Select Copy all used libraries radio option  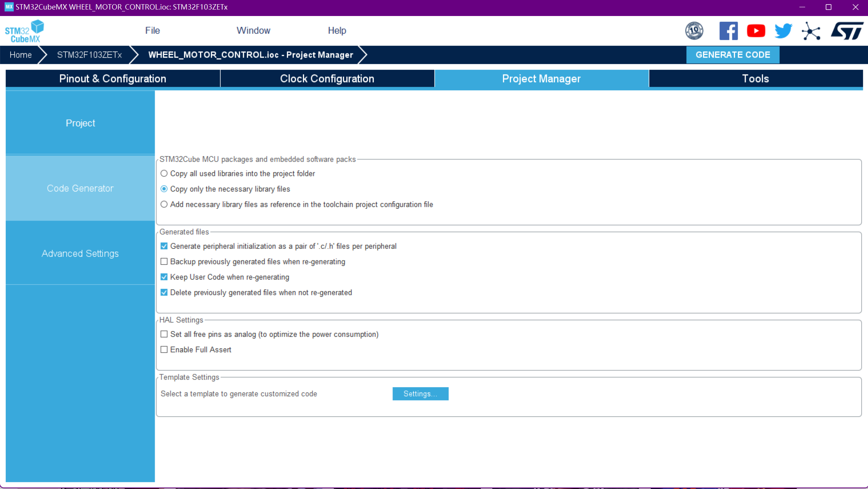point(164,173)
